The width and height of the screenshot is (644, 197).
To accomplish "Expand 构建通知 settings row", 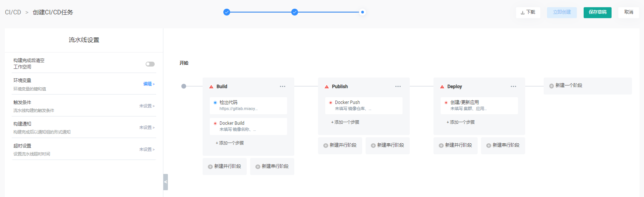I will tap(147, 127).
